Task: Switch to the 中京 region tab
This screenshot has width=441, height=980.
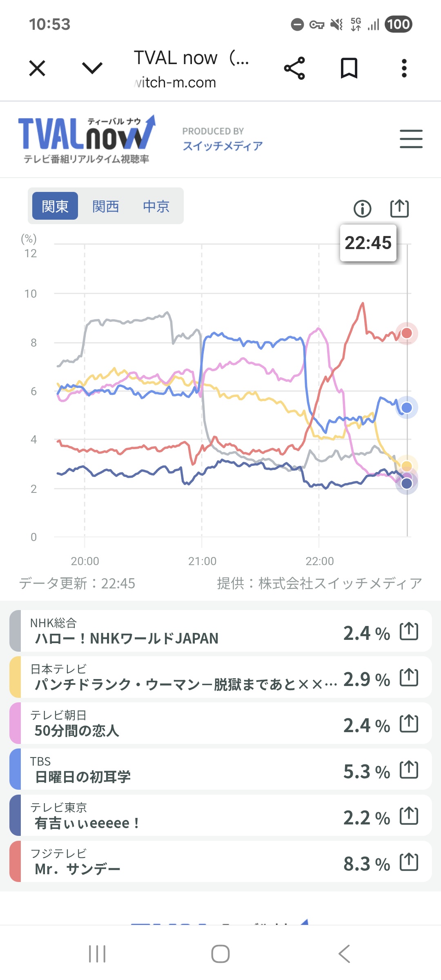Action: tap(156, 206)
